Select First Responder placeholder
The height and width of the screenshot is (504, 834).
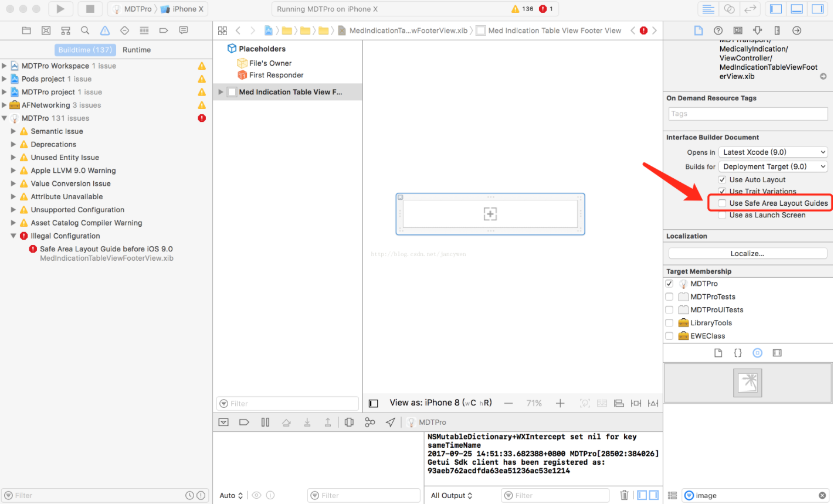(x=270, y=75)
